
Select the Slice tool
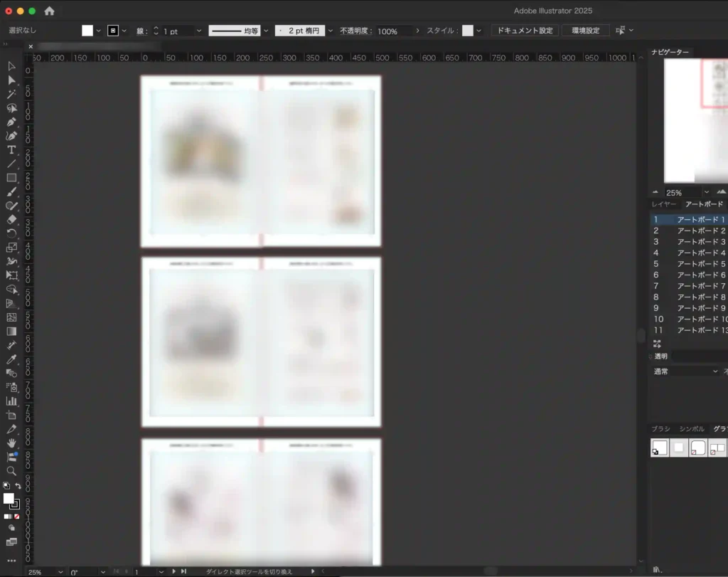click(x=11, y=429)
